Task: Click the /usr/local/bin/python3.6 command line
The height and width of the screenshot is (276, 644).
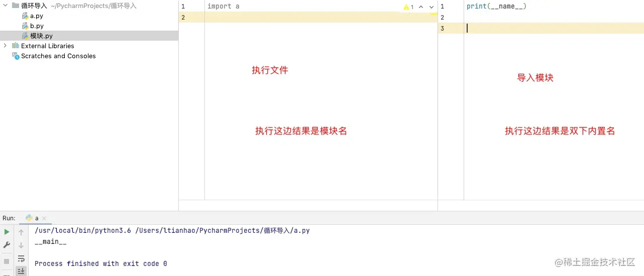Action: (172, 231)
